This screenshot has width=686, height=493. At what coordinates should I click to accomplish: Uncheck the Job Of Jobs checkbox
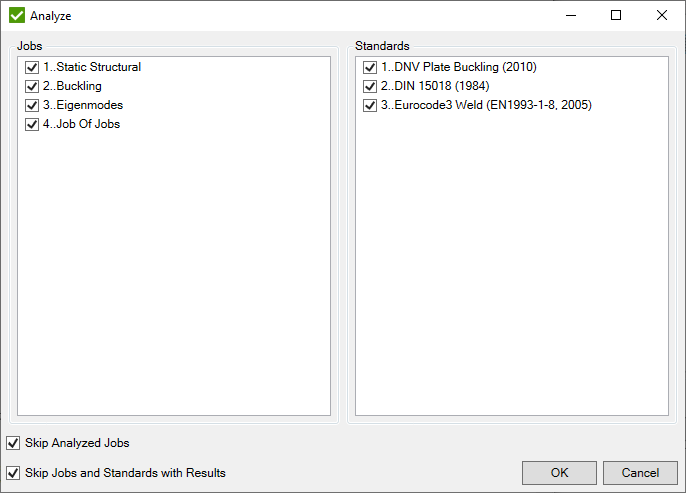(x=32, y=124)
